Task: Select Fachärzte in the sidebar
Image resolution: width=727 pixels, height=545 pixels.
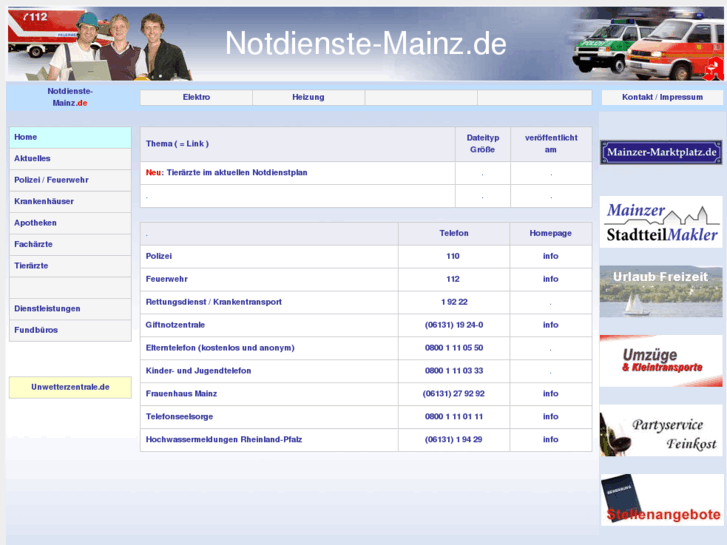Action: 70,244
